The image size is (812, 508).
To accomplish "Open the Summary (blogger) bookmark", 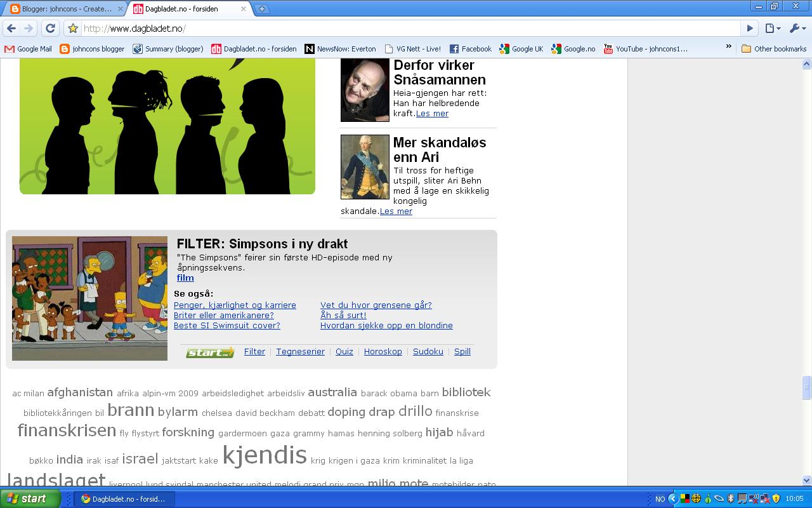I will pyautogui.click(x=168, y=49).
